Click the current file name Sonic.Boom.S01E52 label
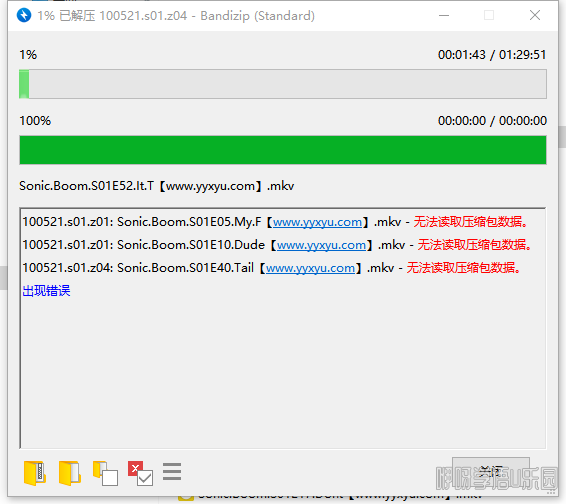This screenshot has height=504, width=566. (156, 186)
